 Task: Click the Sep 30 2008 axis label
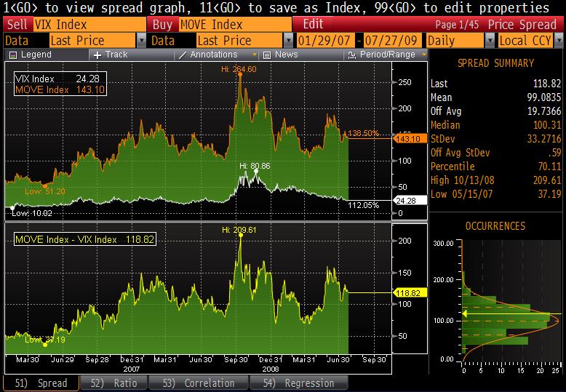pyautogui.click(x=236, y=360)
